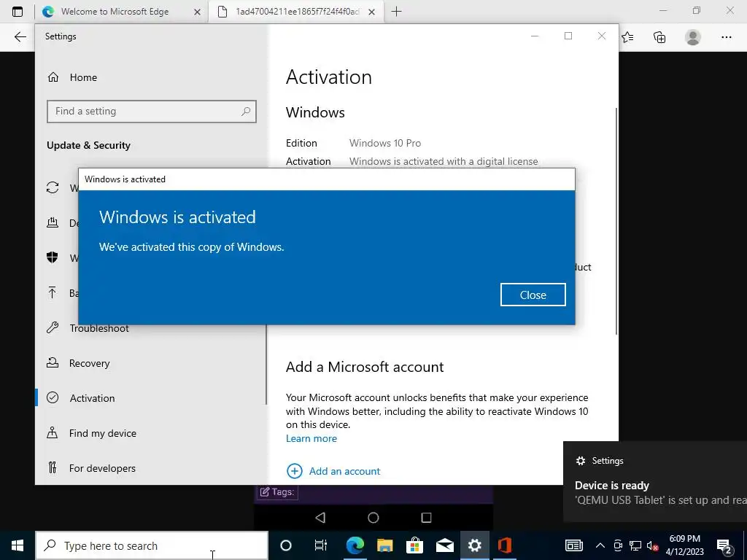Viewport: 747px width, 560px height.
Task: Focus the Find a setting search box
Action: 152,112
